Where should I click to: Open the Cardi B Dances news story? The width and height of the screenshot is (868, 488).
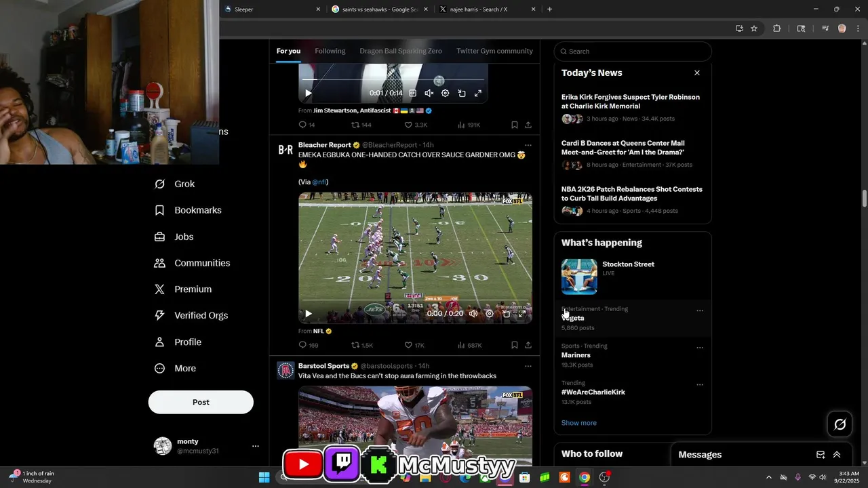623,148
